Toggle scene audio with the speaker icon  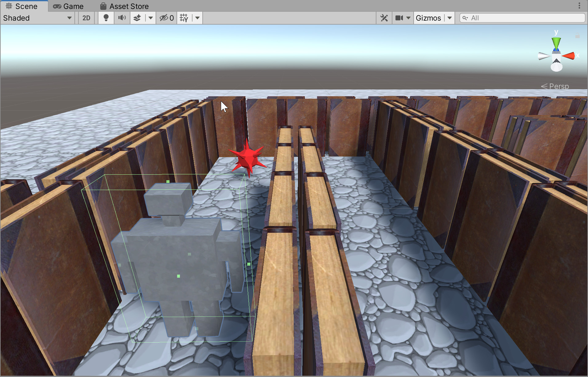122,18
